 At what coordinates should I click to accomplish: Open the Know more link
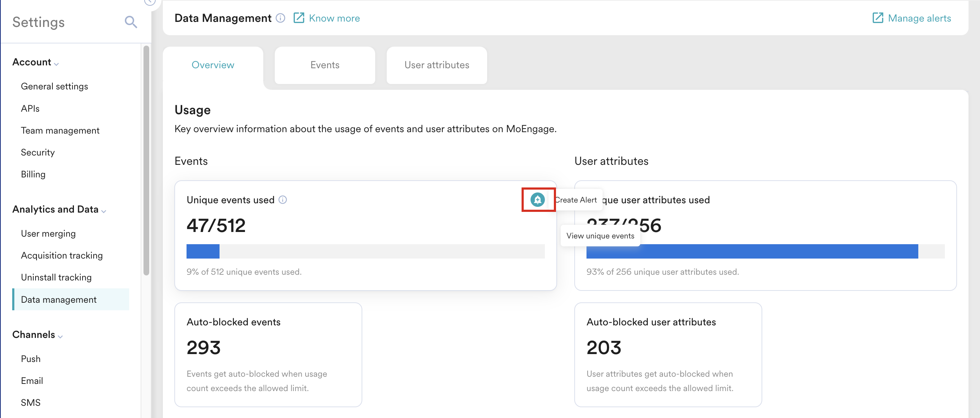pyautogui.click(x=334, y=18)
